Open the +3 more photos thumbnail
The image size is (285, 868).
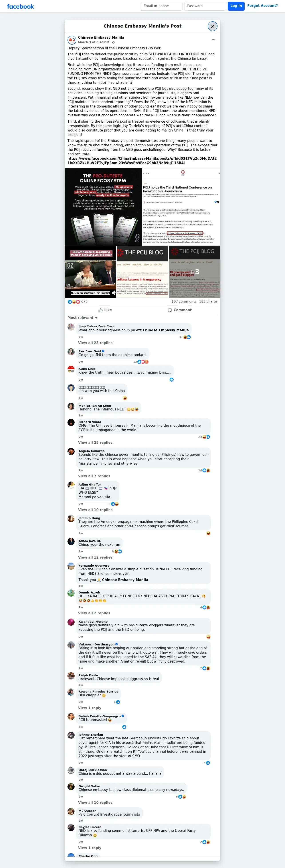194,272
